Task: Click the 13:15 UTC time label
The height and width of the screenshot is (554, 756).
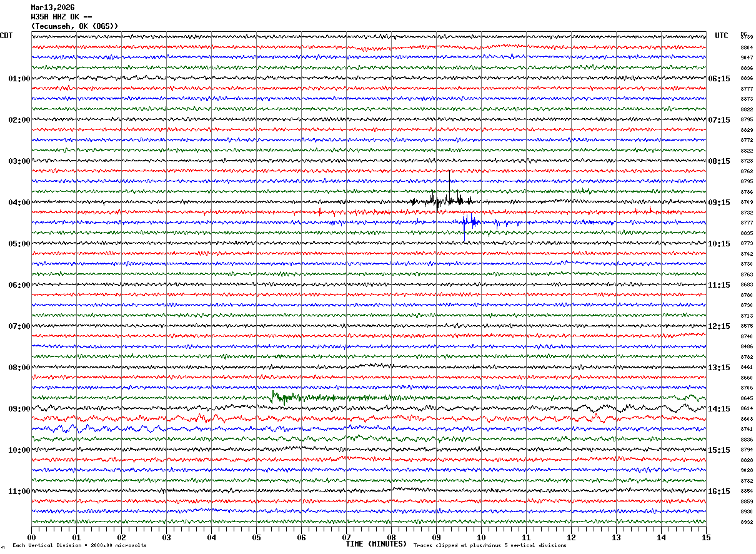Action: point(719,368)
